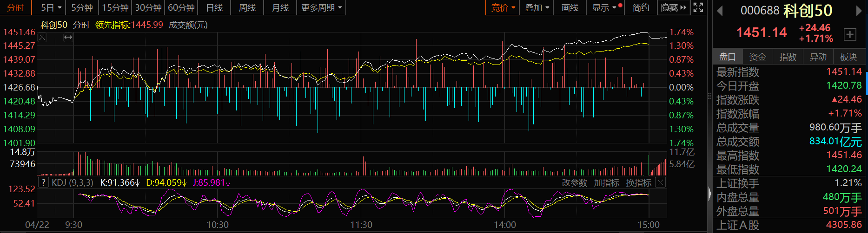Image resolution: width=868 pixels, height=233 pixels.
Task: Open the 叠加 overlay dropdown
Action: click(537, 7)
